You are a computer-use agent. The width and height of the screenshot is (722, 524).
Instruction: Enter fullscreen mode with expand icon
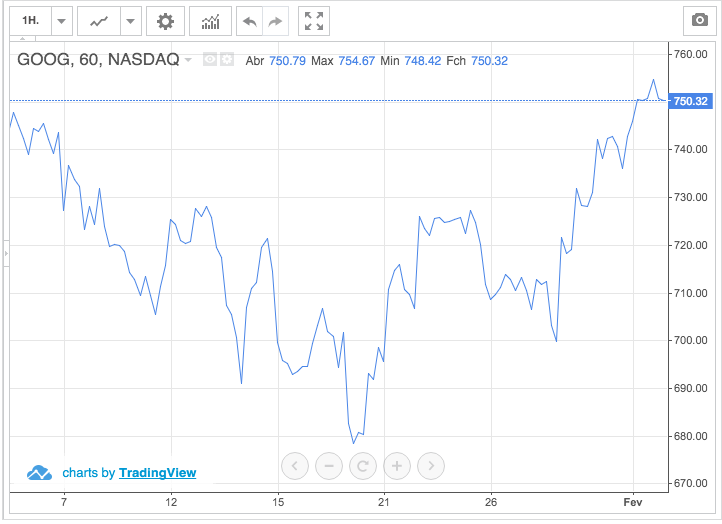pyautogui.click(x=314, y=21)
